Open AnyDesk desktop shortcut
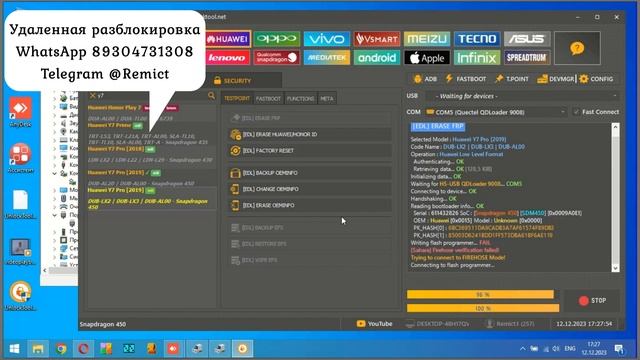 (20, 112)
